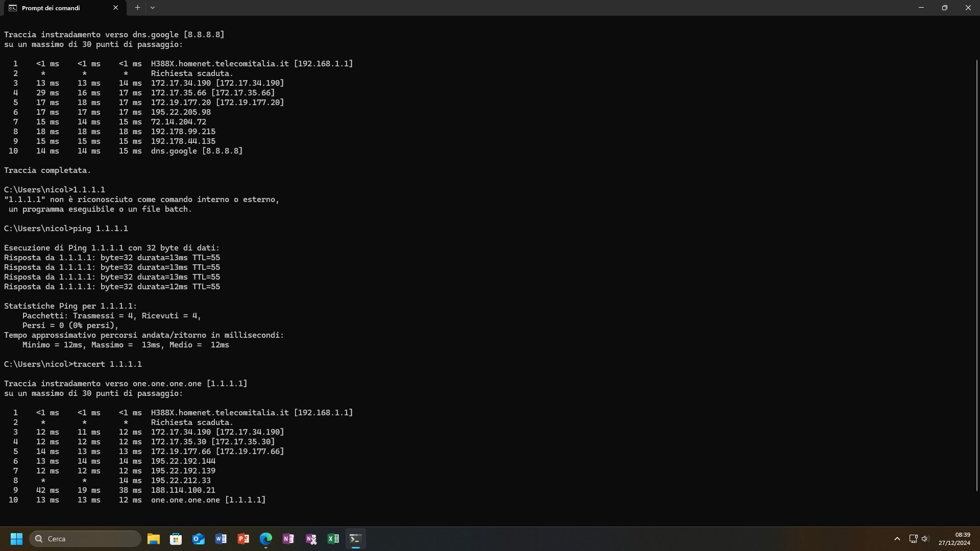Image resolution: width=980 pixels, height=551 pixels.
Task: Click 172.17.35.30 hop entry
Action: click(213, 442)
